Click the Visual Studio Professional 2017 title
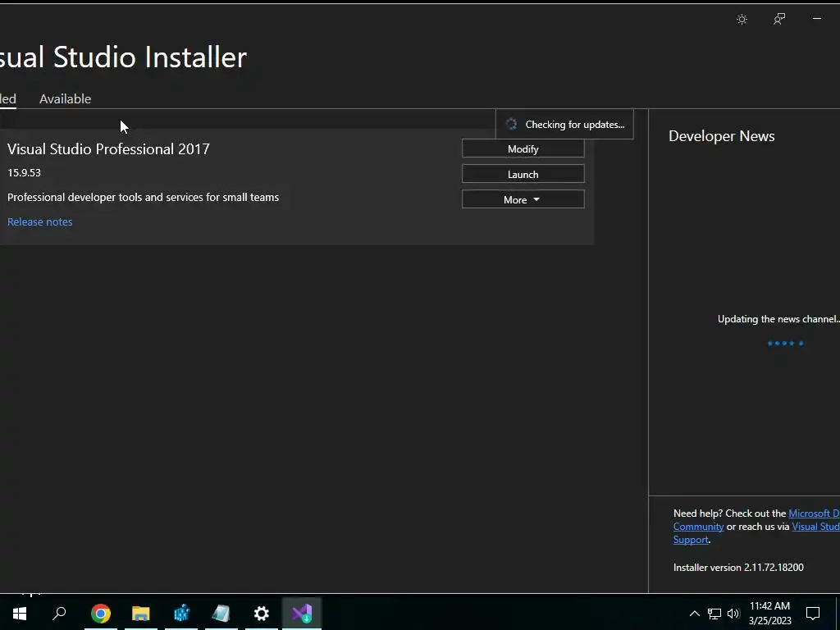The image size is (840, 630). tap(108, 149)
